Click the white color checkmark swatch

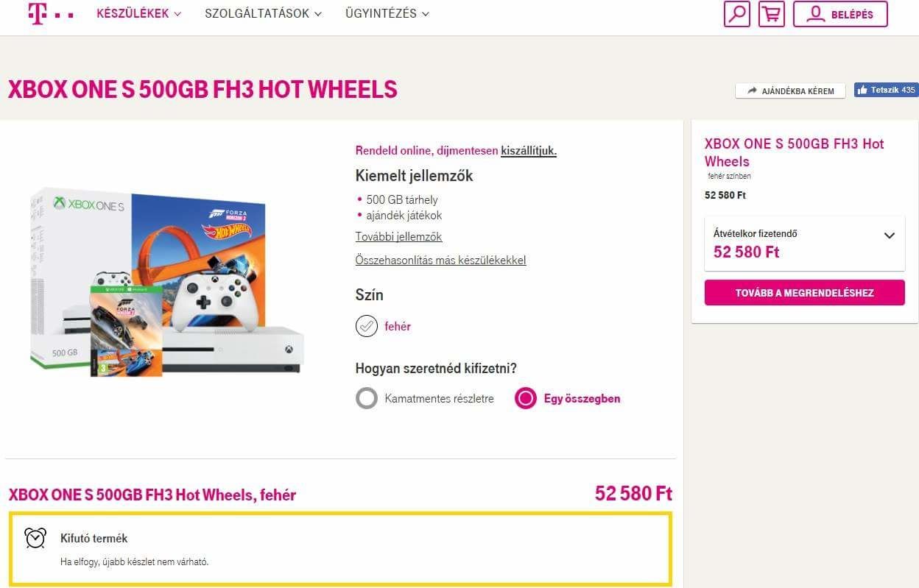pyautogui.click(x=367, y=326)
